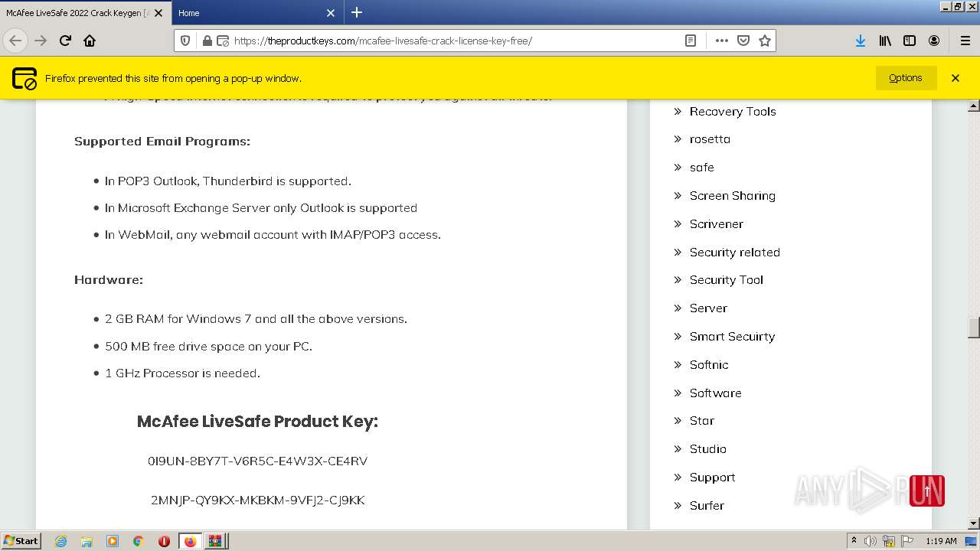Open the Screen Sharing category
The width and height of the screenshot is (980, 551).
click(732, 196)
